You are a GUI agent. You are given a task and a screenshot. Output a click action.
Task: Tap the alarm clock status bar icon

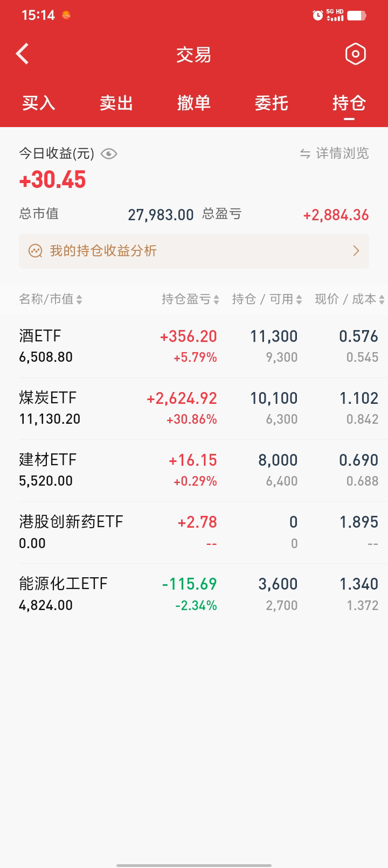(x=318, y=15)
